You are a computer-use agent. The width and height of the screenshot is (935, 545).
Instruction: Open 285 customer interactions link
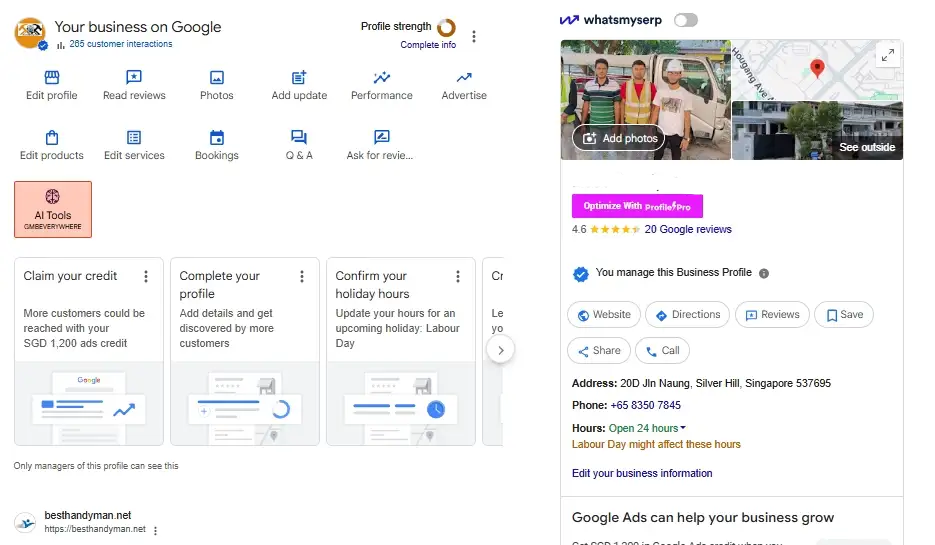point(120,44)
